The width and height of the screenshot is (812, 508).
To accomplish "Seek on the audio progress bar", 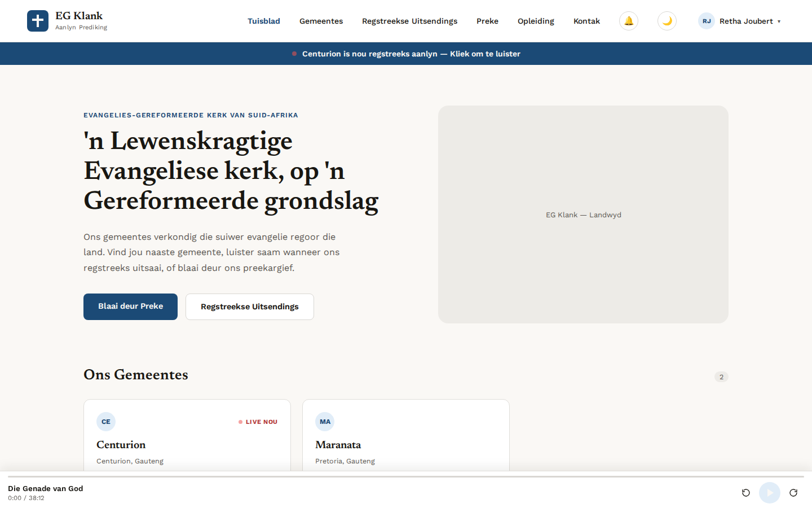I will [x=406, y=477].
